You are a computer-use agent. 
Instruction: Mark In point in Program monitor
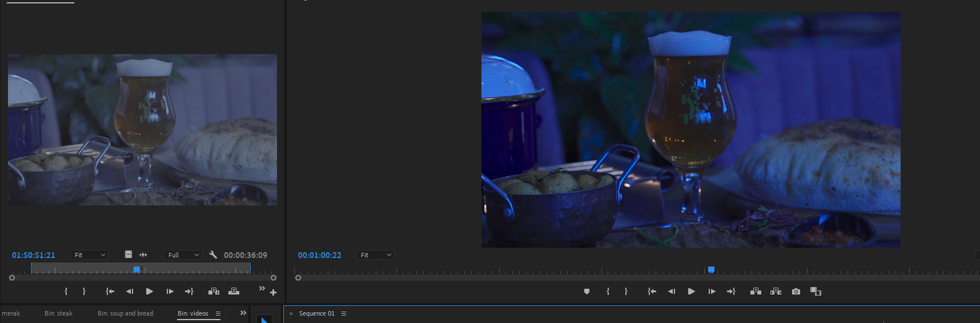608,292
